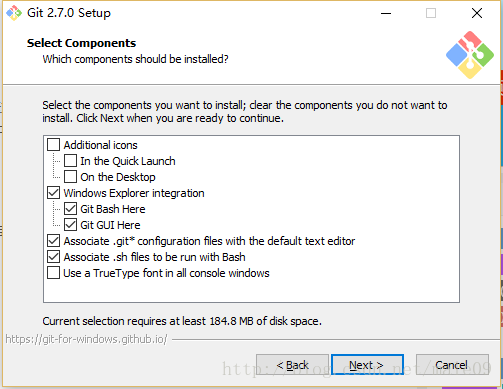The height and width of the screenshot is (389, 503).
Task: Uncheck Associate .git* configuration files option
Action: click(x=53, y=241)
